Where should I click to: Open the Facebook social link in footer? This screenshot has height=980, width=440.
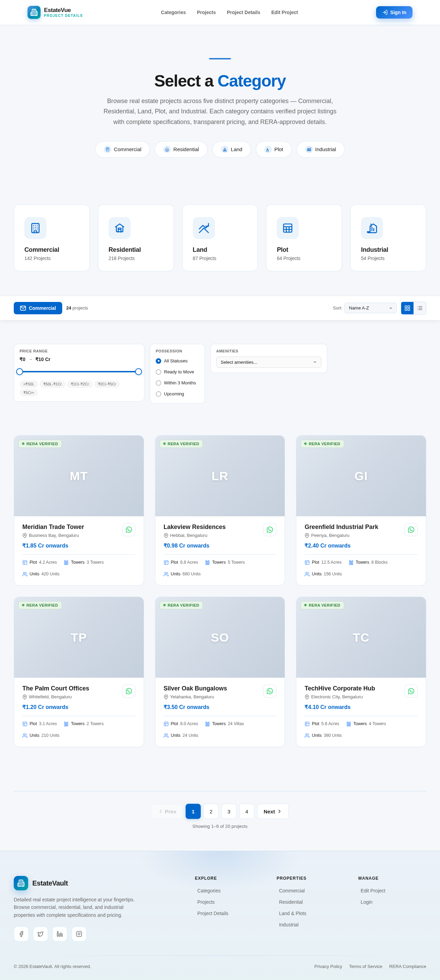tap(21, 934)
